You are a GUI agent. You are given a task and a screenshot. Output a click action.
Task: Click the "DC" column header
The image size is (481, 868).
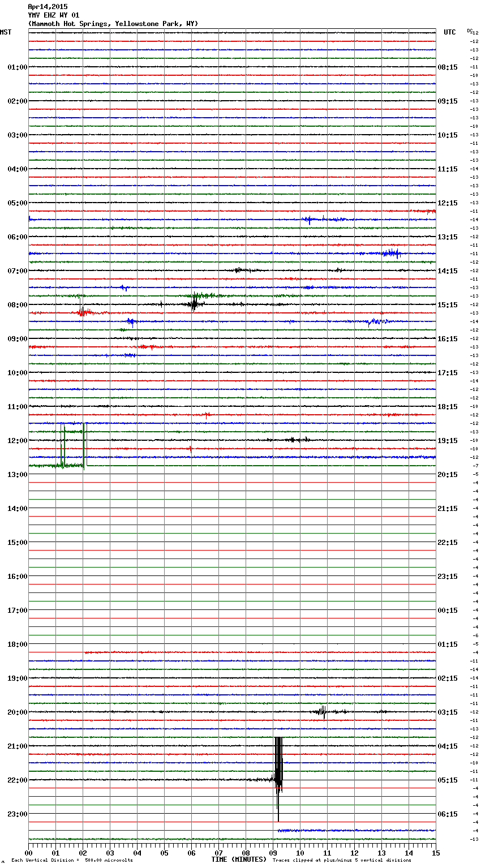click(469, 31)
